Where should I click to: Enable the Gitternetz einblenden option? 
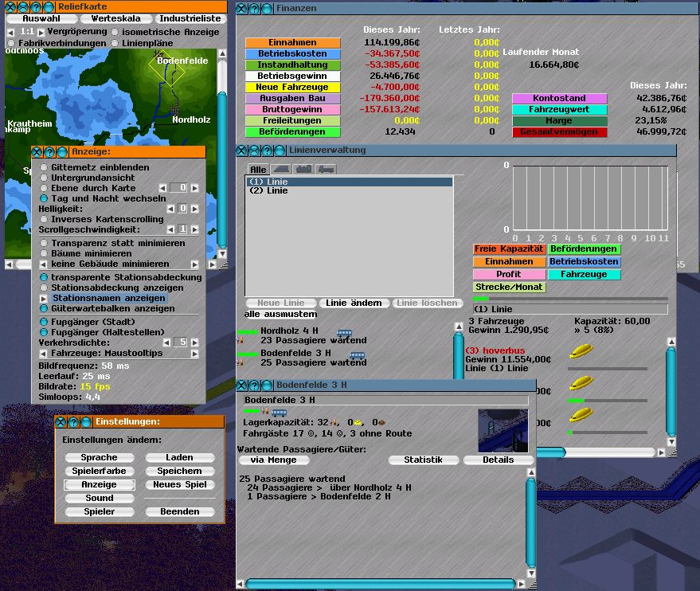44,167
